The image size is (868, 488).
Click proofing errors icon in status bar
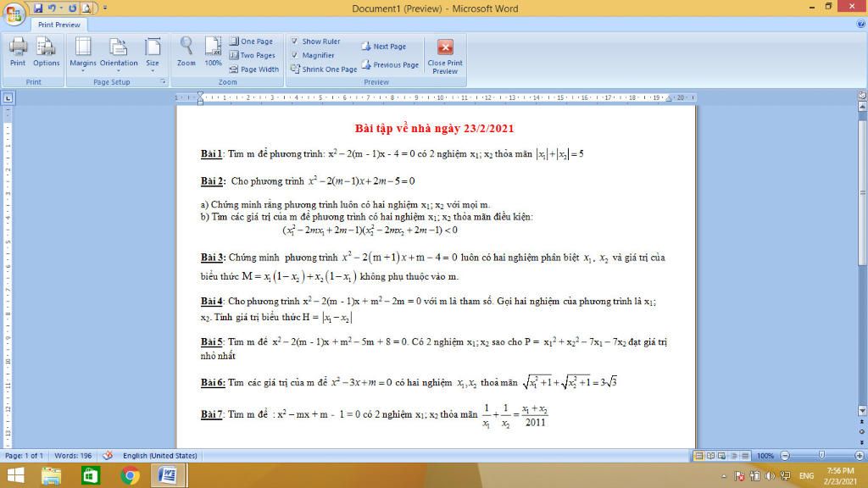(x=108, y=456)
